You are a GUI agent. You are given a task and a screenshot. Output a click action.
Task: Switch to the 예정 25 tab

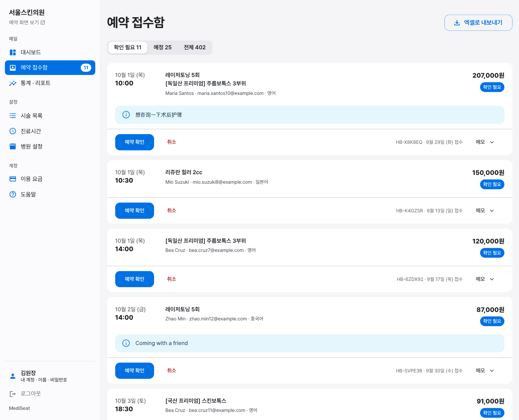[x=163, y=48]
